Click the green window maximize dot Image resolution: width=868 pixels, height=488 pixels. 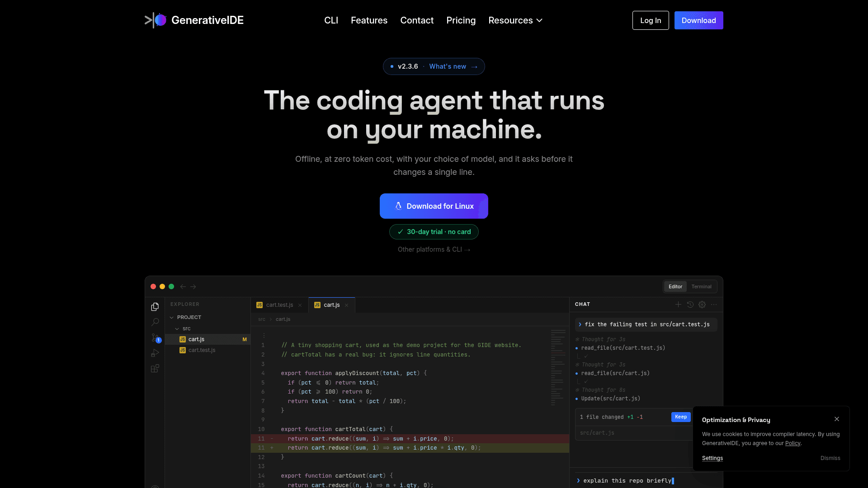[x=171, y=286]
